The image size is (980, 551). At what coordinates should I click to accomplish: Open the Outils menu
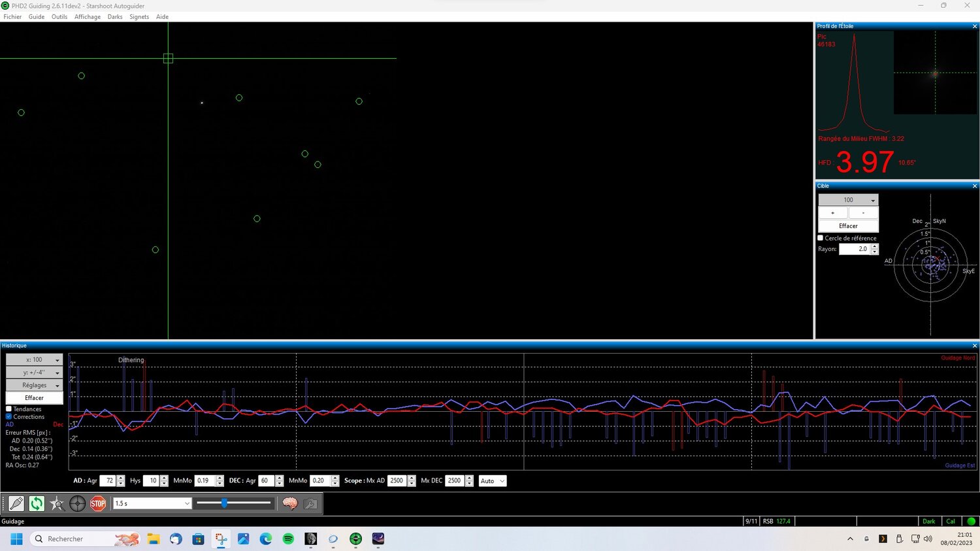(59, 17)
